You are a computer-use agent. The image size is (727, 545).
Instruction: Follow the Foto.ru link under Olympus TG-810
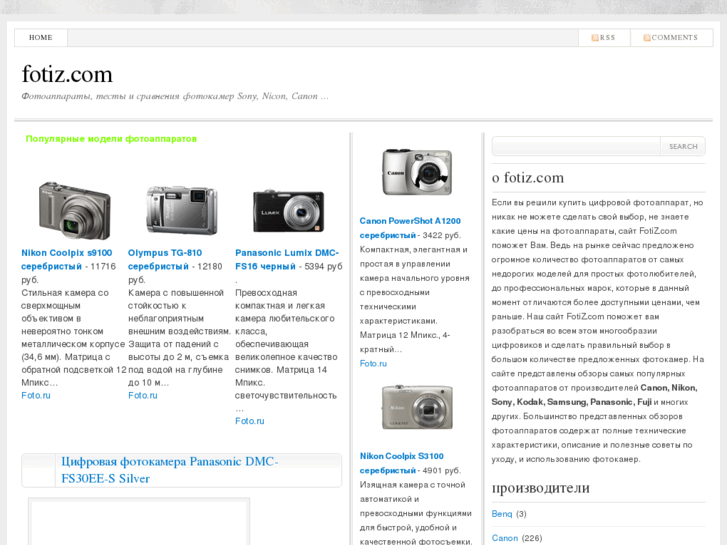pos(143,395)
